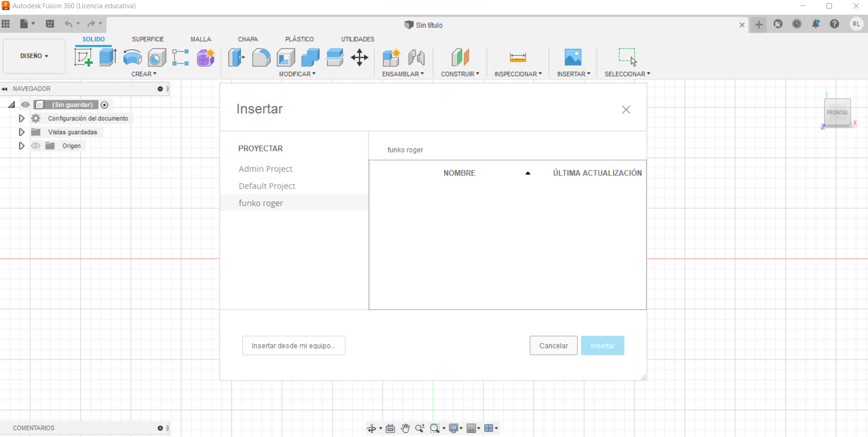Image resolution: width=868 pixels, height=437 pixels.
Task: Click the Insert image icon
Action: pyautogui.click(x=573, y=58)
